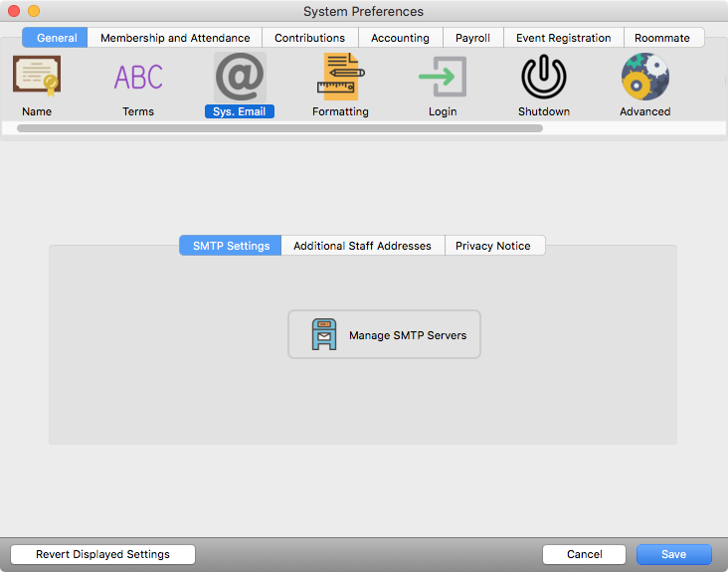Open the Terms ABC icon

coord(138,77)
